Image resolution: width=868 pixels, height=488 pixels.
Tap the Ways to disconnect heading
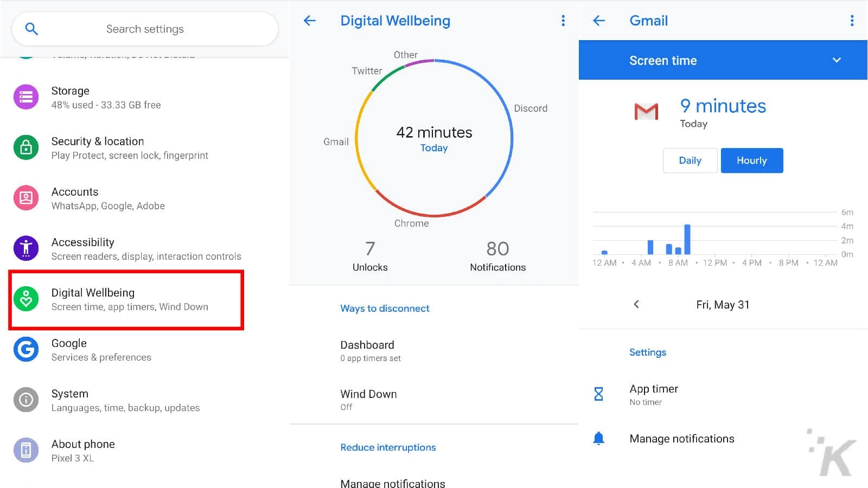(x=385, y=308)
